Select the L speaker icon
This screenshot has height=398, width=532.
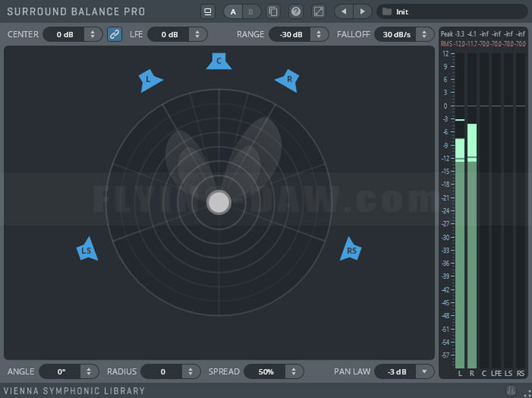[x=149, y=80]
